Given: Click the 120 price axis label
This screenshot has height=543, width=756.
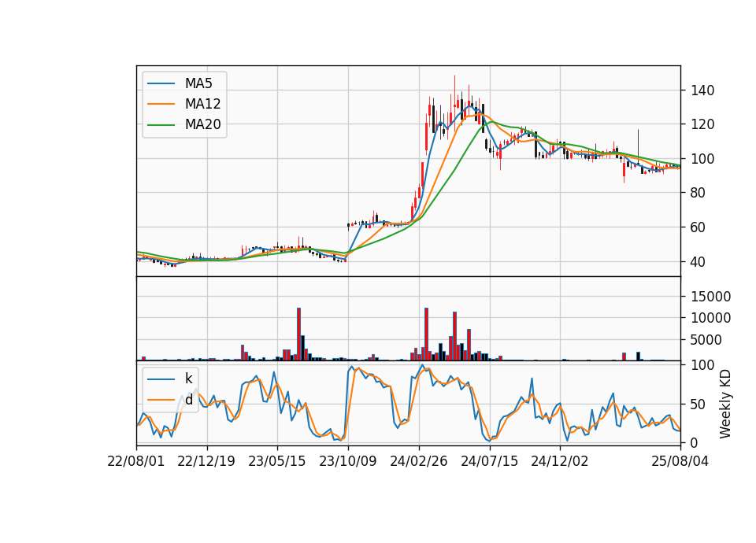Looking at the screenshot, I should pos(702,124).
